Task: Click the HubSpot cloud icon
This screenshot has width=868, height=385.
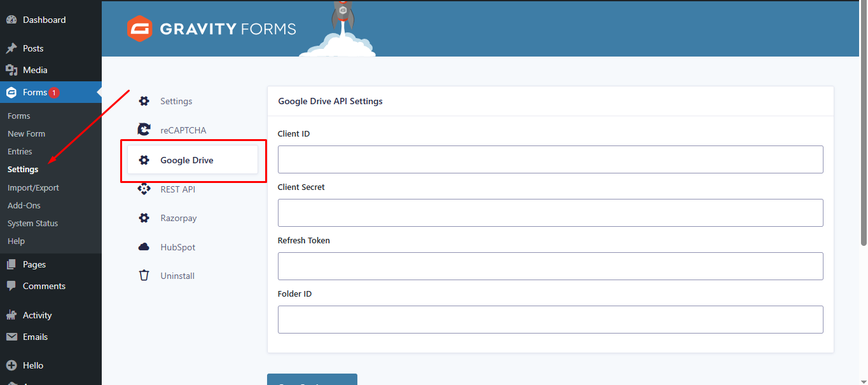Action: [144, 247]
